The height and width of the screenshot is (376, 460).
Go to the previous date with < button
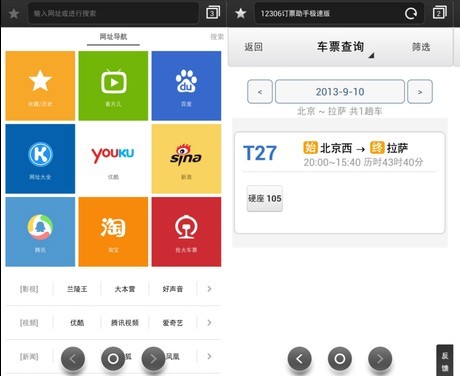260,92
